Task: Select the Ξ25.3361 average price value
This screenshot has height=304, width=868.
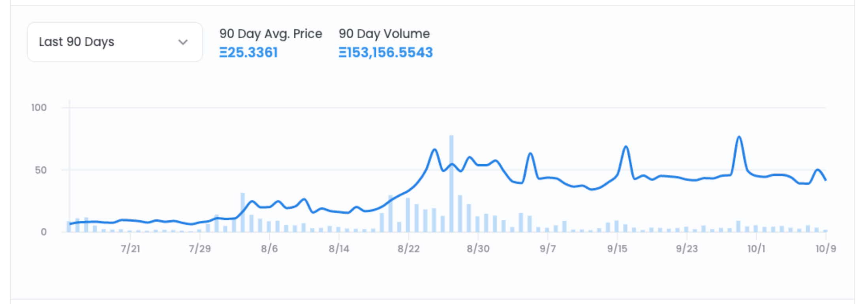Action: [248, 53]
